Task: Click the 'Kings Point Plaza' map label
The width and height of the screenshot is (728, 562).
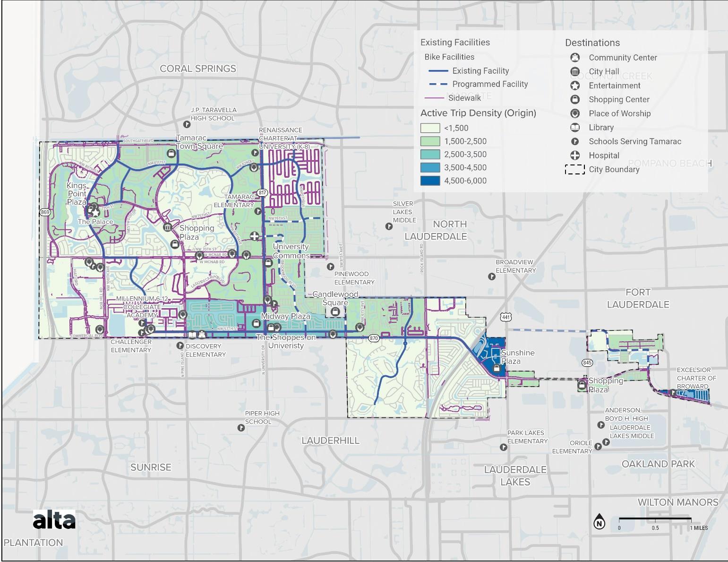Action: pos(77,194)
